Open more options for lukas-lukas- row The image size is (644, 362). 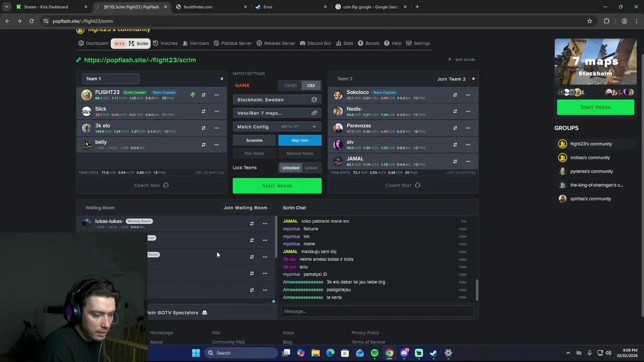click(265, 224)
